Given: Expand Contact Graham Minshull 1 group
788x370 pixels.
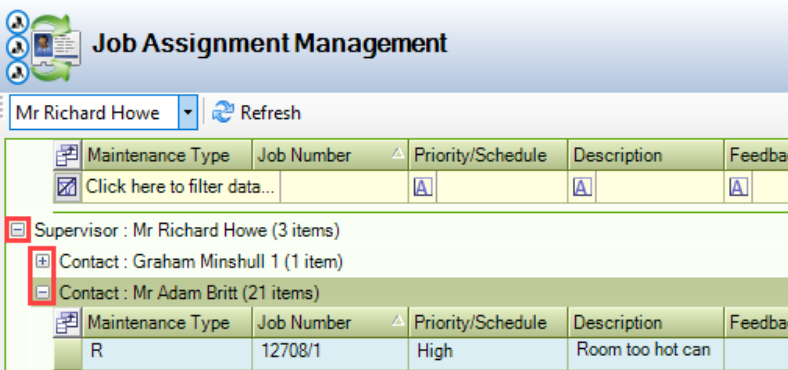Looking at the screenshot, I should [x=43, y=261].
